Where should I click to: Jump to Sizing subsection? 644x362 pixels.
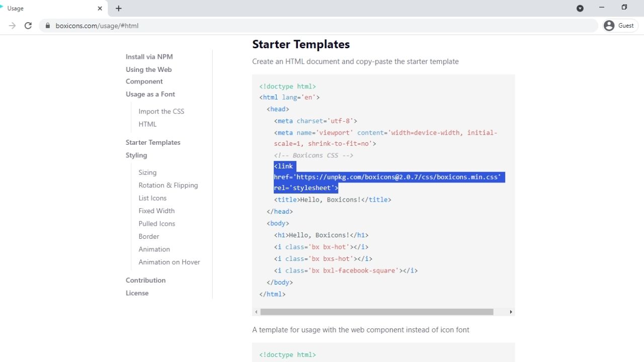(x=147, y=172)
